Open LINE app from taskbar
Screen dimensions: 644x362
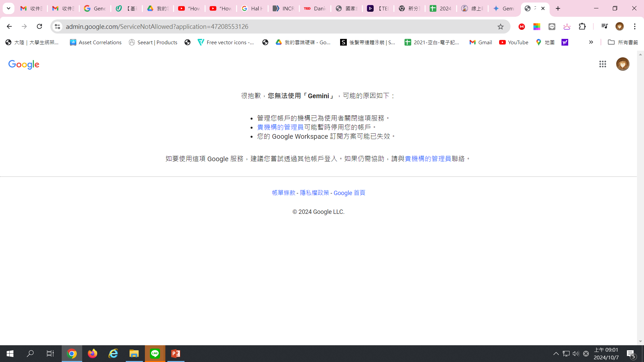coord(155,354)
